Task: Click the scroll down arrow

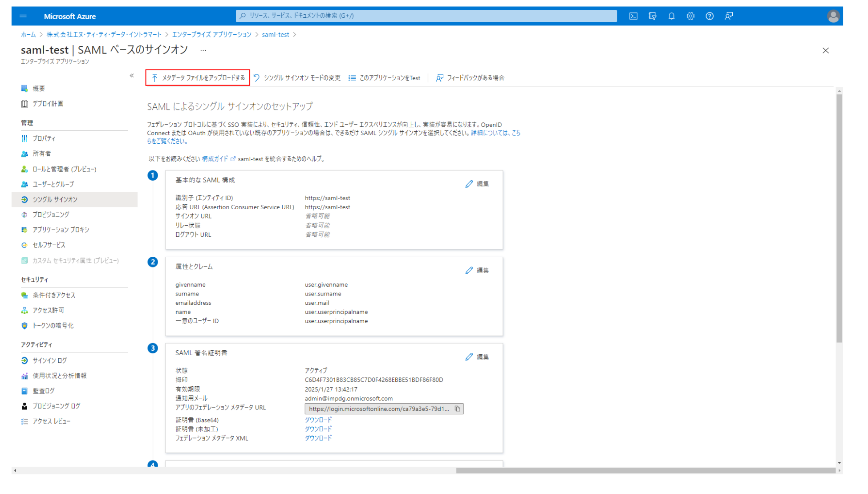Action: tap(839, 463)
